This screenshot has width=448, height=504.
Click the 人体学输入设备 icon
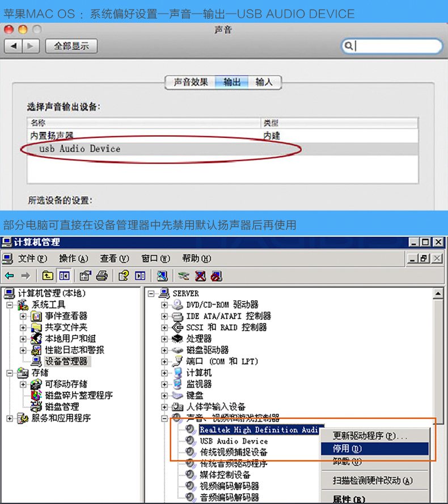[177, 407]
